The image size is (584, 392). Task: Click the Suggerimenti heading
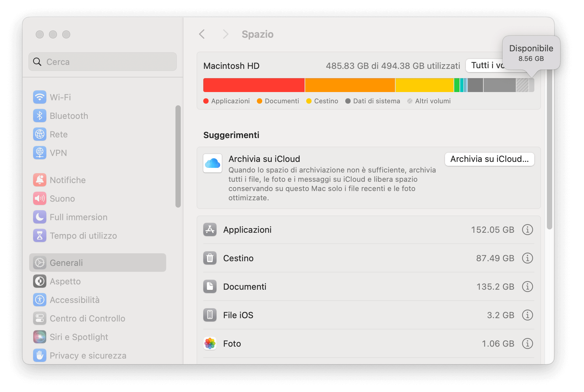click(x=231, y=135)
